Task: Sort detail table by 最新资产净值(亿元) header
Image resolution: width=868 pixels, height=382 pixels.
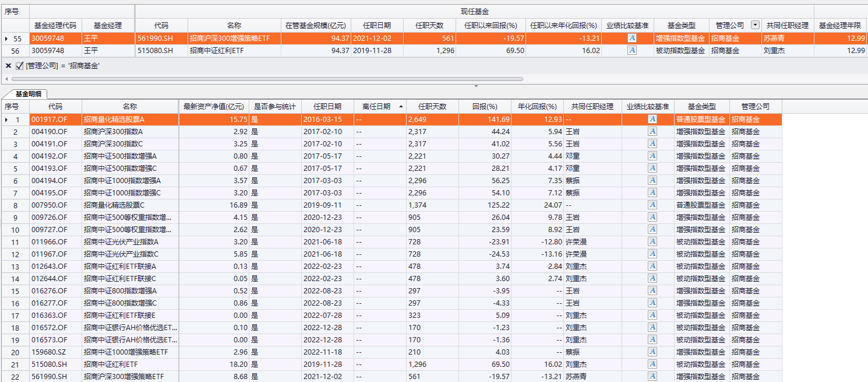Action: pyautogui.click(x=213, y=107)
